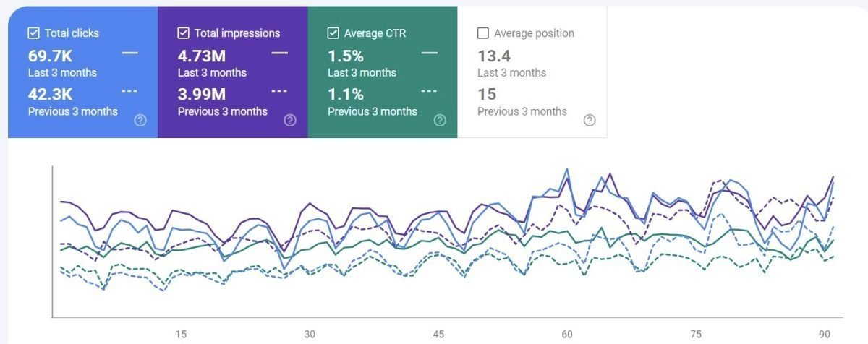Click the solid line legend on clicks card
The width and height of the screenshot is (868, 344).
[x=129, y=53]
